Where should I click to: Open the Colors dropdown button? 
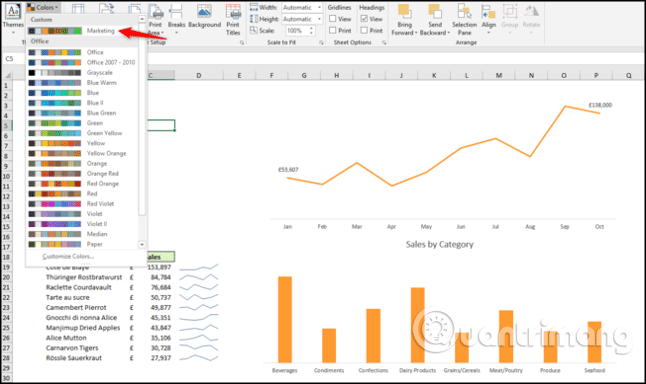click(43, 7)
